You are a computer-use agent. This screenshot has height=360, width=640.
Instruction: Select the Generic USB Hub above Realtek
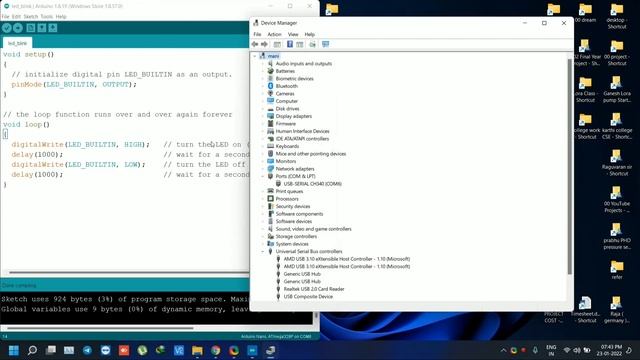click(302, 282)
